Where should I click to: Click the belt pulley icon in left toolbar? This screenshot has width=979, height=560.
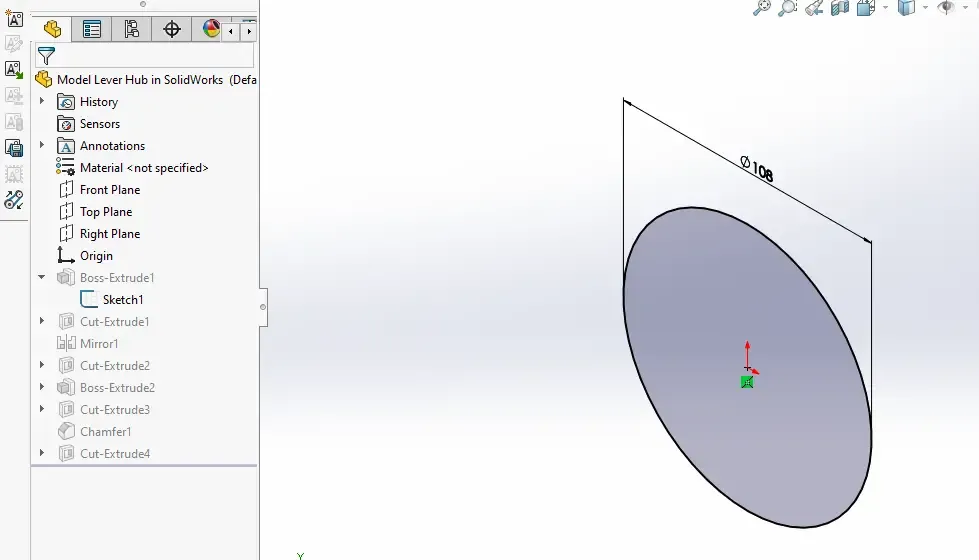click(14, 200)
